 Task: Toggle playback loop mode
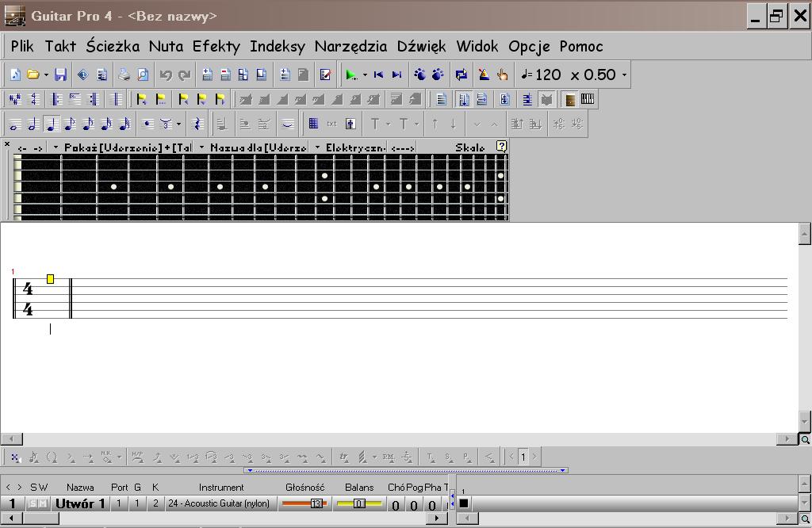tap(461, 75)
